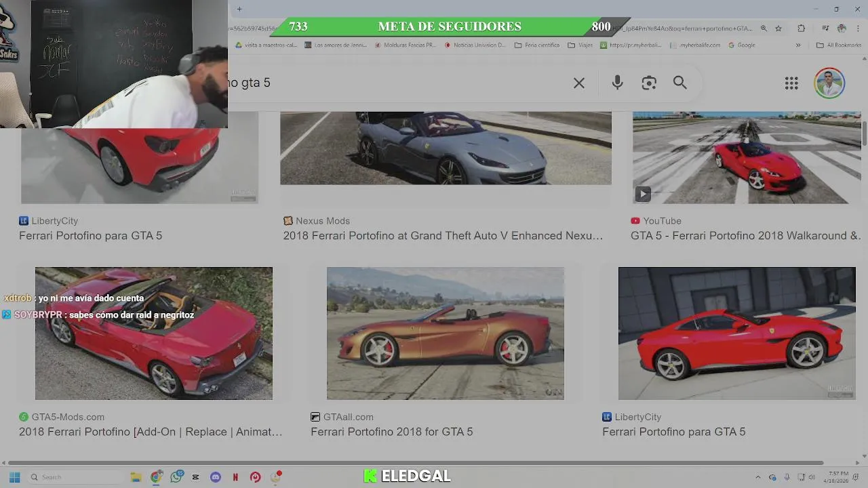
Task: Click the Nexus Mods source label
Action: [317, 221]
